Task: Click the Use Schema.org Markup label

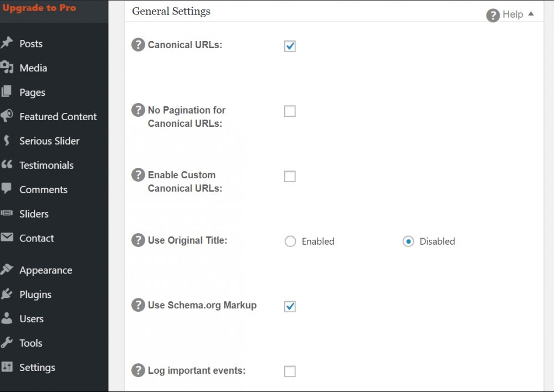Action: [x=202, y=305]
